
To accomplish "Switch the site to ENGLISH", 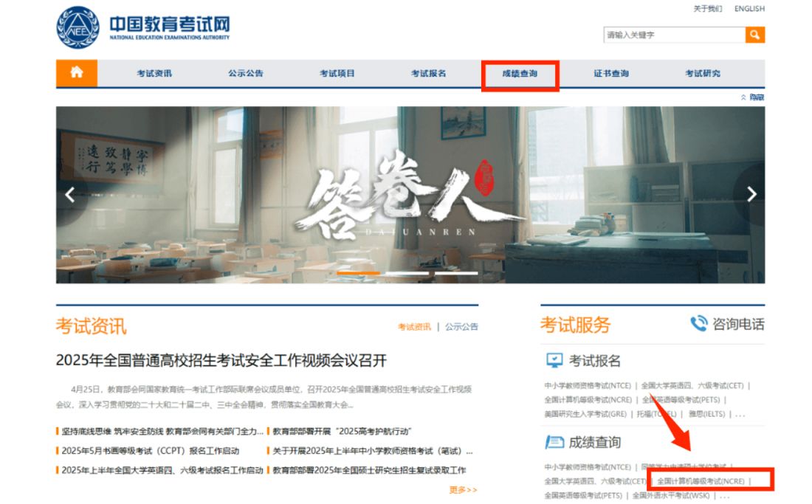I will click(750, 9).
